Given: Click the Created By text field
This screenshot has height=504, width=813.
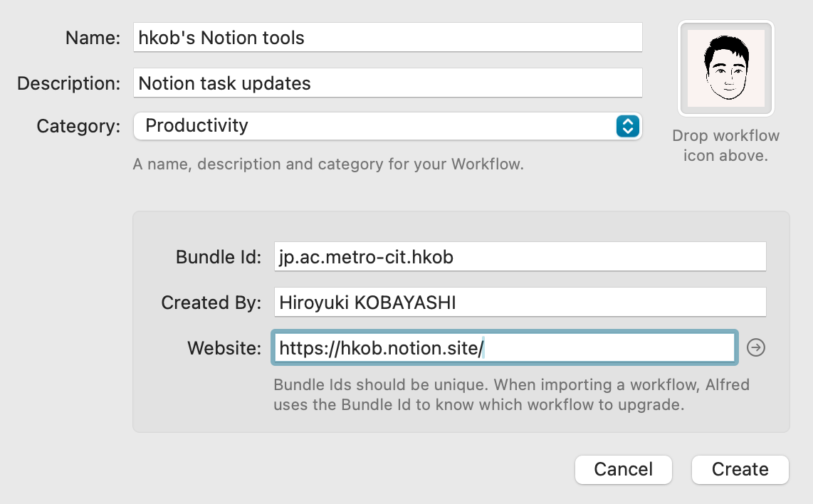Looking at the screenshot, I should pos(519,303).
